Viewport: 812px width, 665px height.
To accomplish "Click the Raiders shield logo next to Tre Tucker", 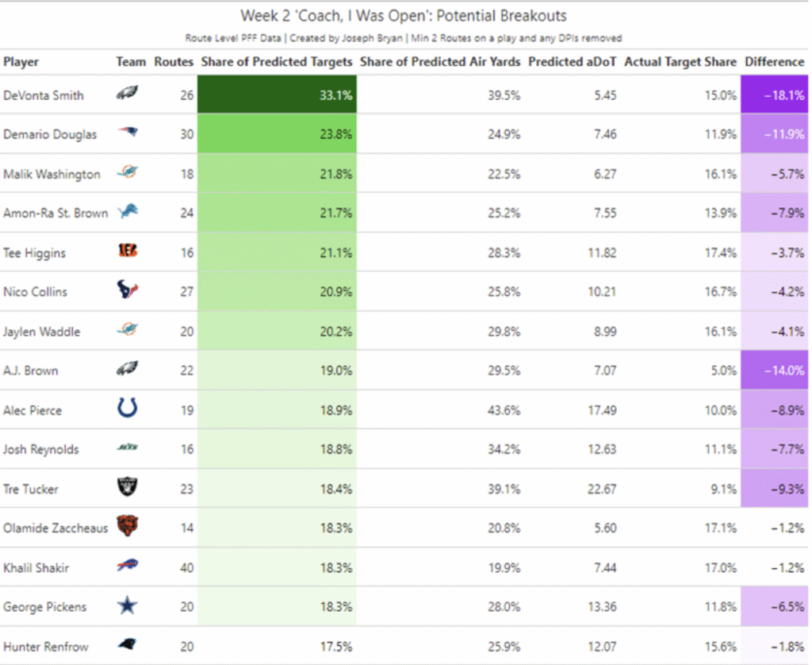I will point(127,487).
